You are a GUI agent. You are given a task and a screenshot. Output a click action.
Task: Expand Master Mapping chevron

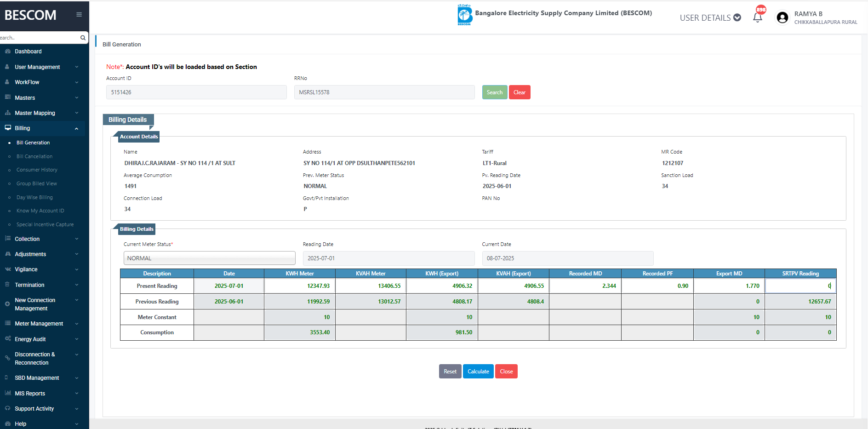coord(77,113)
